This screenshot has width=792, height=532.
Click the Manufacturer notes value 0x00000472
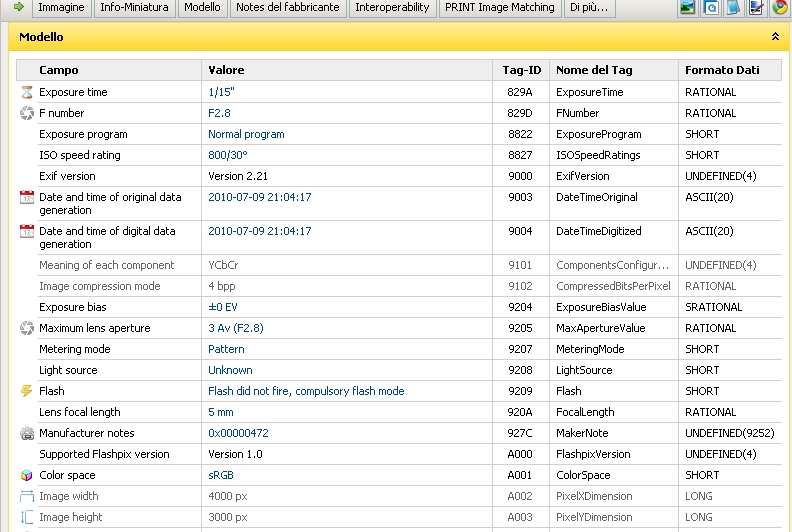coord(238,433)
